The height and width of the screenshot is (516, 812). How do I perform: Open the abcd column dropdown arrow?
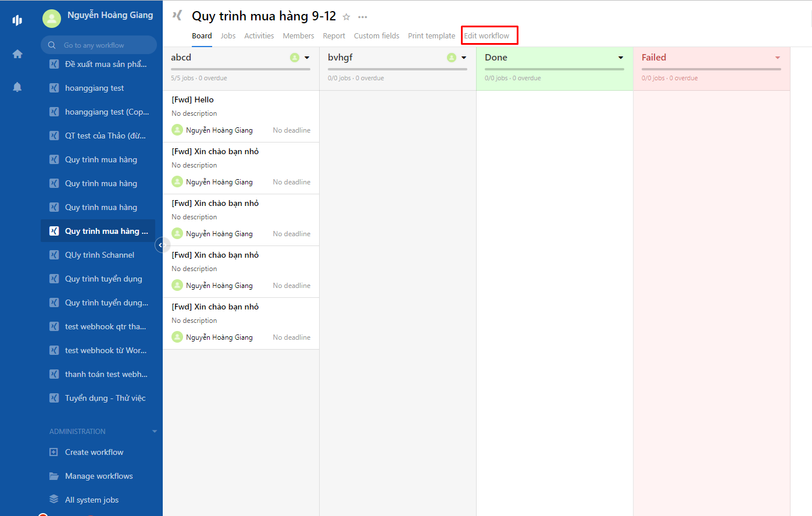[307, 57]
